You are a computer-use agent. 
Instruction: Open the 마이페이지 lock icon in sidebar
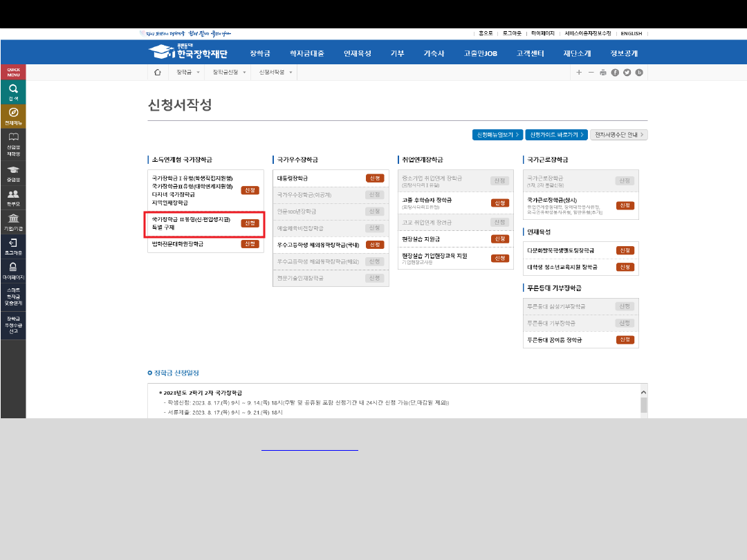click(x=13, y=270)
